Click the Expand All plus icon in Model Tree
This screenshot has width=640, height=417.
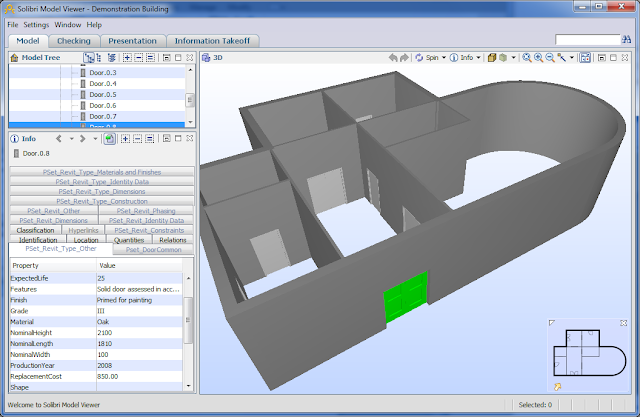click(x=127, y=58)
